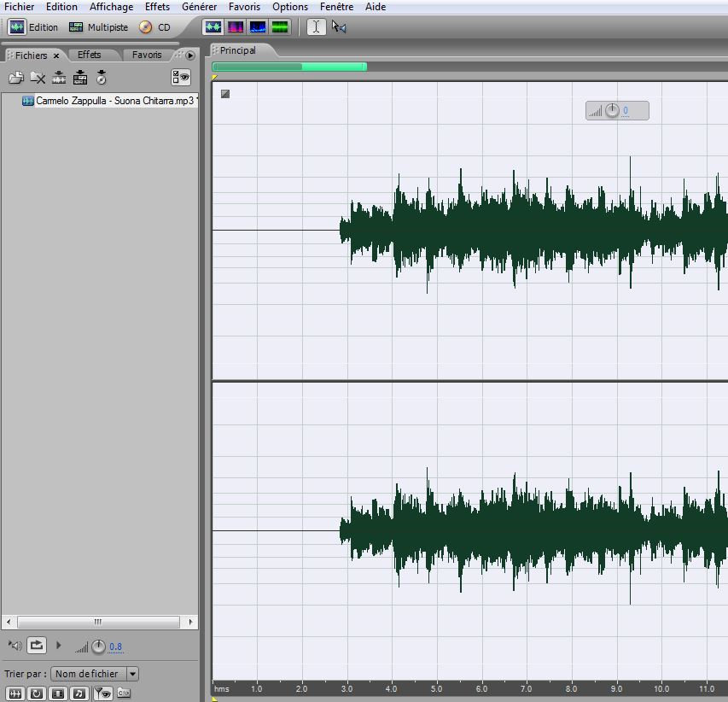Select waveform display button
Viewport: 728px width, 702px height.
[x=213, y=27]
